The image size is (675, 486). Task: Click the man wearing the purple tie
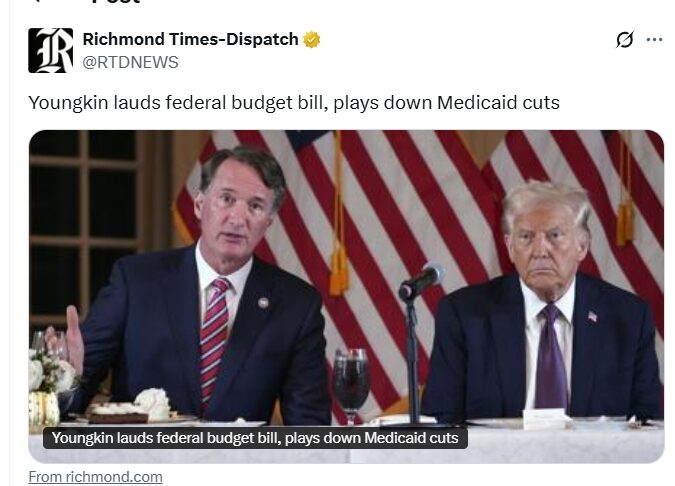545,301
